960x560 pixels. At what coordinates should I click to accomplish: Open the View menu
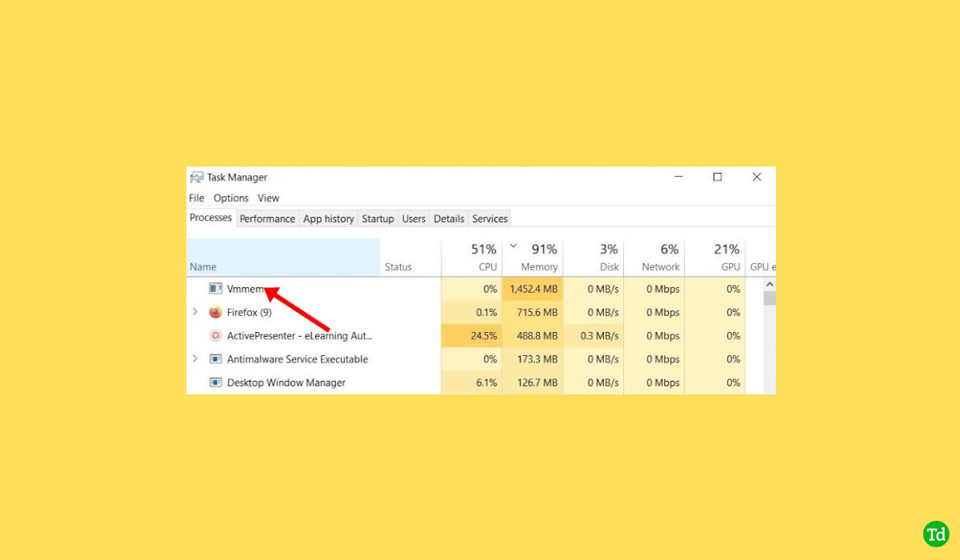[x=269, y=198]
